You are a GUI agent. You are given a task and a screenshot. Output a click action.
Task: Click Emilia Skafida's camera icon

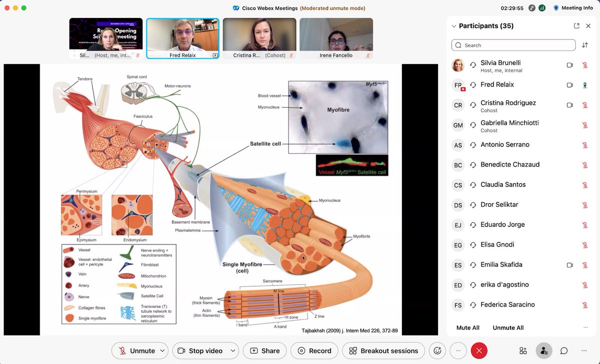click(569, 265)
